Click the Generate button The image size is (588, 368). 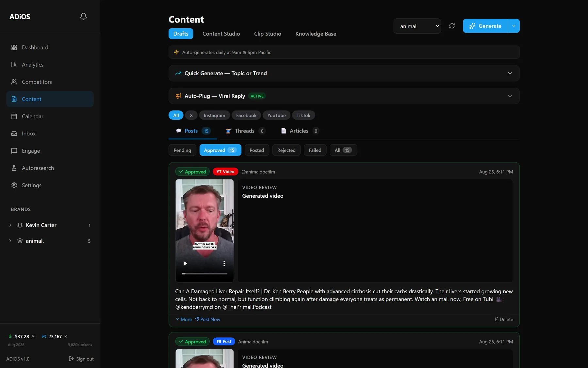485,26
